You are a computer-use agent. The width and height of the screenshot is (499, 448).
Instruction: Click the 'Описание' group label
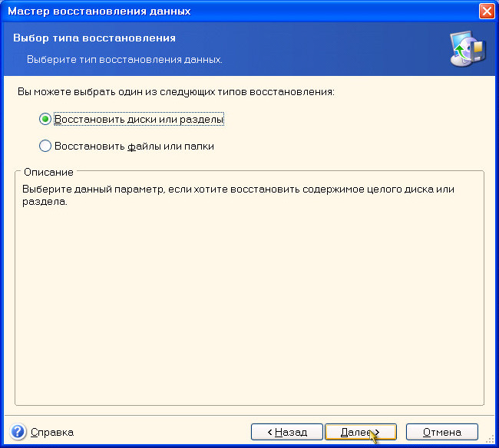pyautogui.click(x=48, y=172)
